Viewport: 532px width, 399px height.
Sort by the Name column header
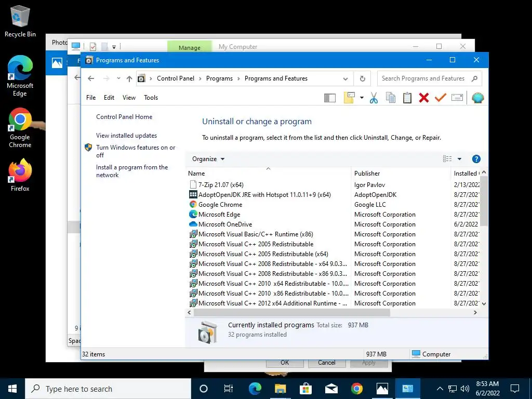click(x=268, y=173)
